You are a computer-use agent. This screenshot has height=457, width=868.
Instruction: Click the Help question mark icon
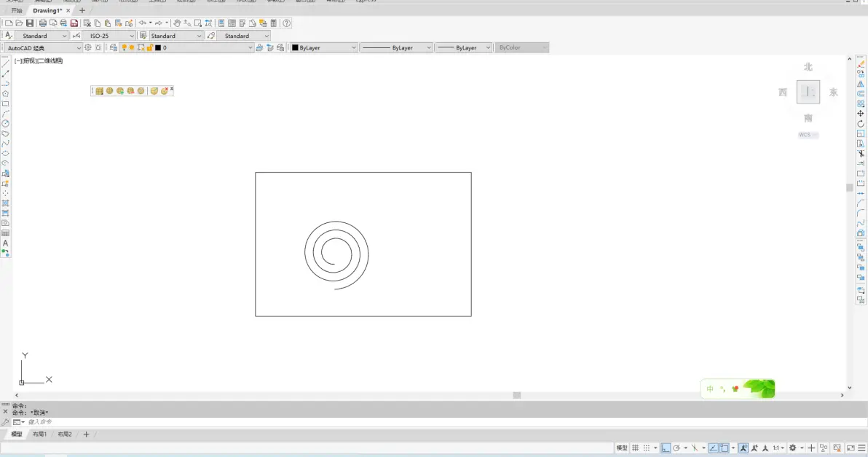point(287,23)
